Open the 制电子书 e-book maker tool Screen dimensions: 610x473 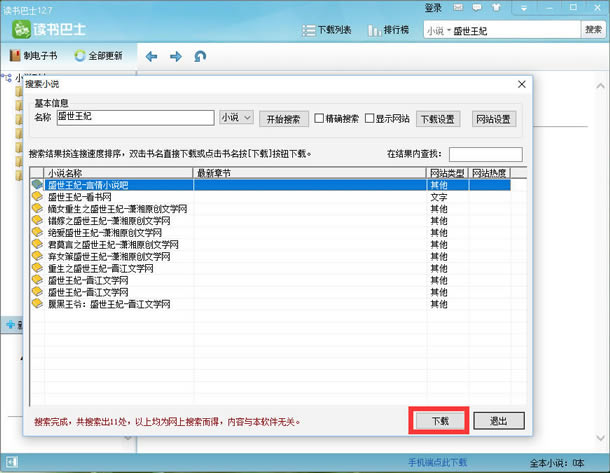coord(35,56)
